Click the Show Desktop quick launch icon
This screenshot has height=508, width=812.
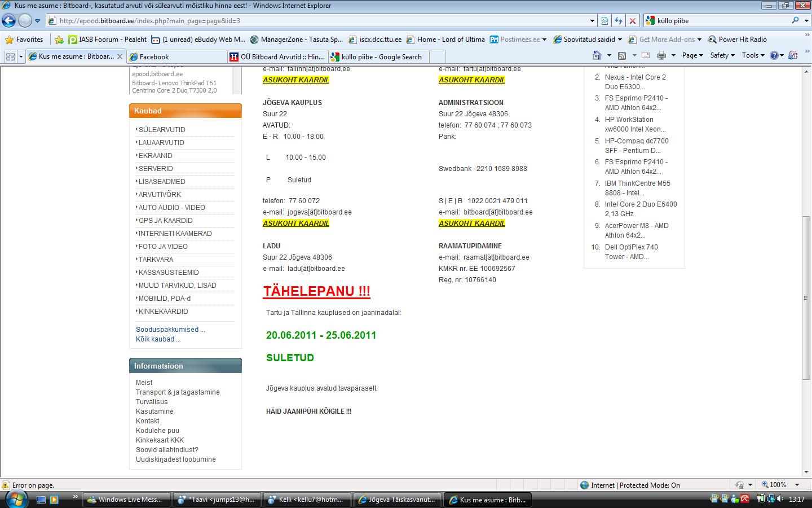pyautogui.click(x=41, y=500)
